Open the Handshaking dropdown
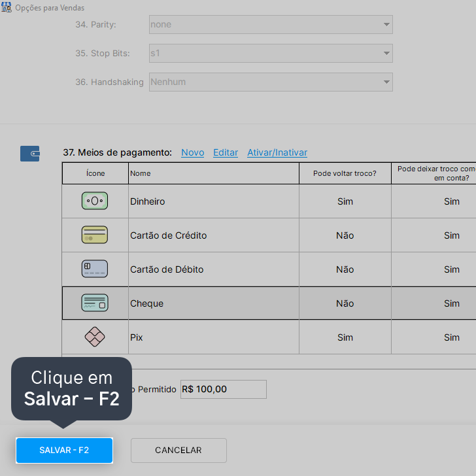The image size is (476, 476). click(271, 82)
